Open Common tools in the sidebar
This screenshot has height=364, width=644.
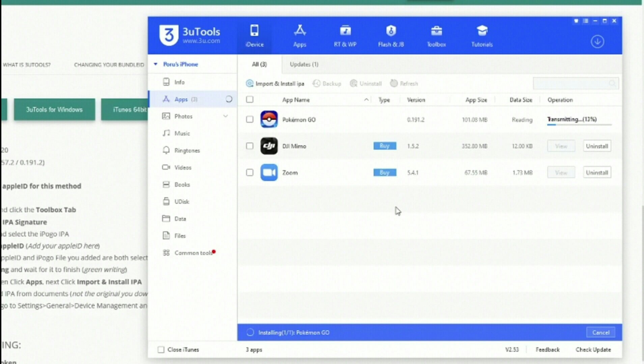pyautogui.click(x=193, y=253)
